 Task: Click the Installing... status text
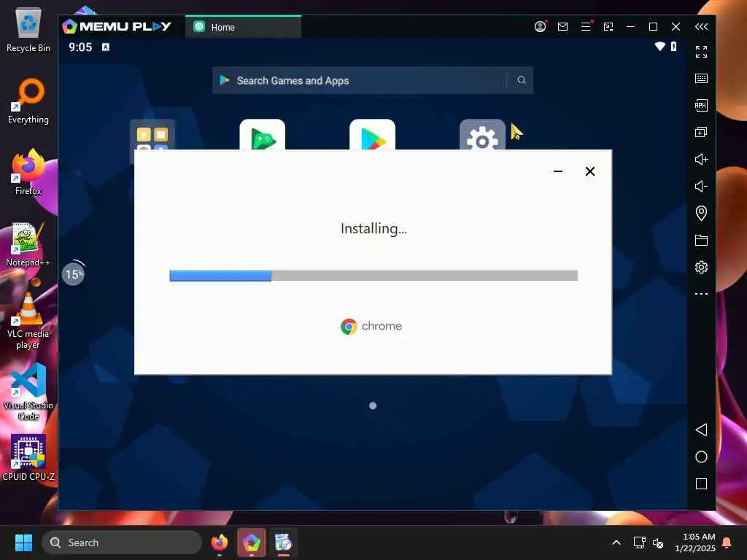tap(373, 228)
